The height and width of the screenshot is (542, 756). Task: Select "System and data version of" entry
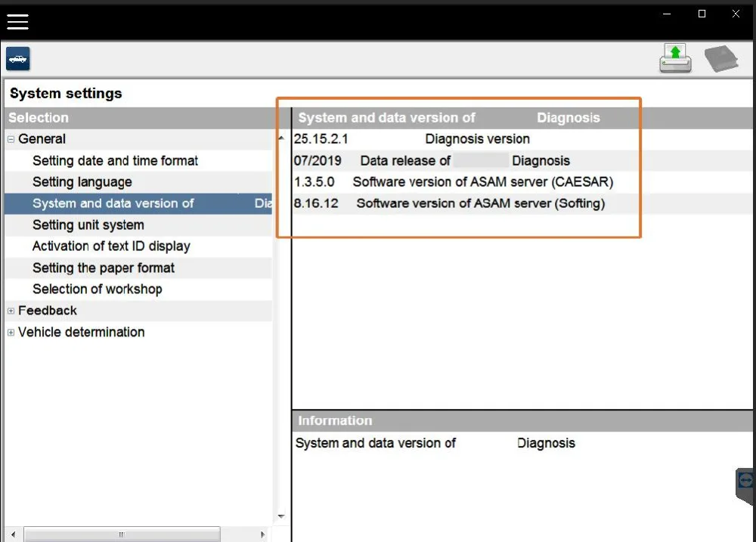tap(113, 203)
